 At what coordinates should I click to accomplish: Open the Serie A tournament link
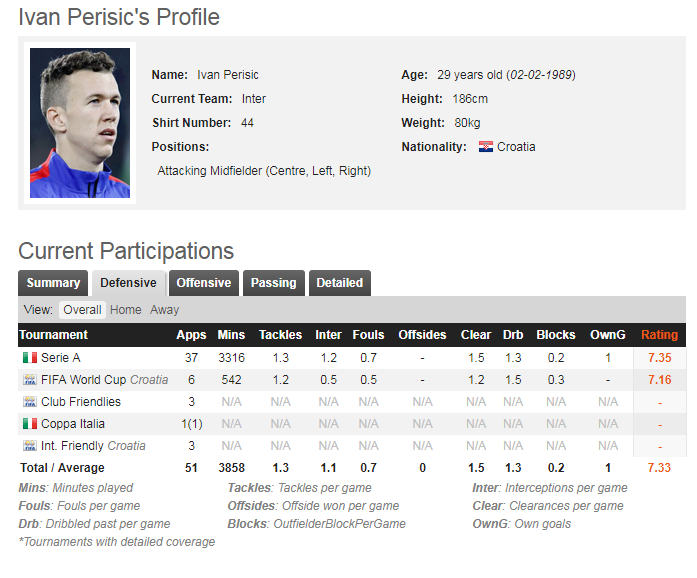[x=61, y=358]
